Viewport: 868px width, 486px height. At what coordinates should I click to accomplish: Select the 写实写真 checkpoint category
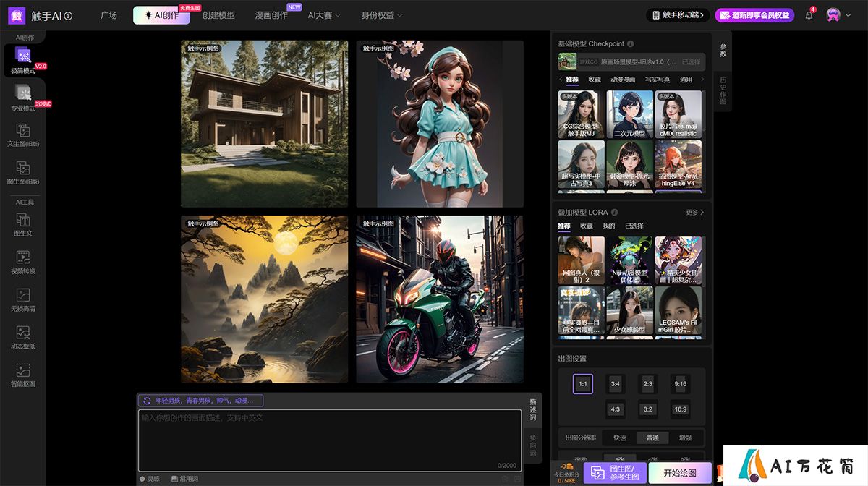coord(658,80)
